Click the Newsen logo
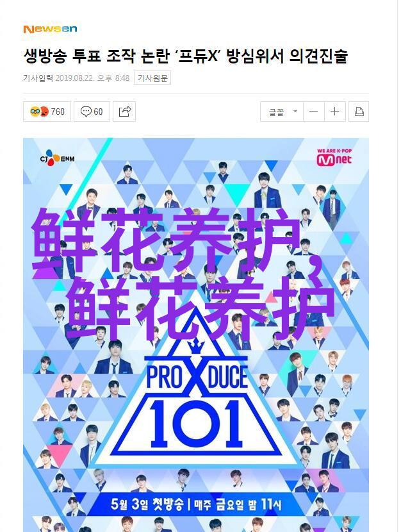Image resolution: width=401 pixels, height=532 pixels. point(50,29)
